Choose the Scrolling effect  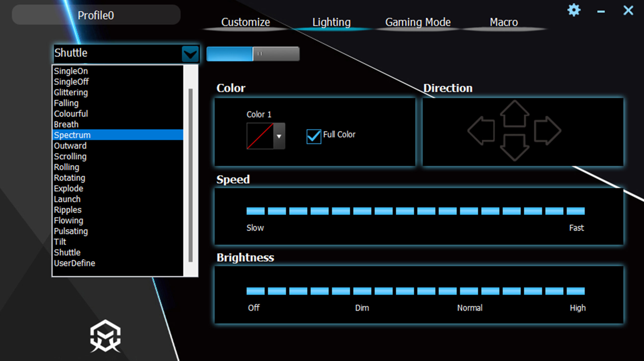click(x=118, y=156)
